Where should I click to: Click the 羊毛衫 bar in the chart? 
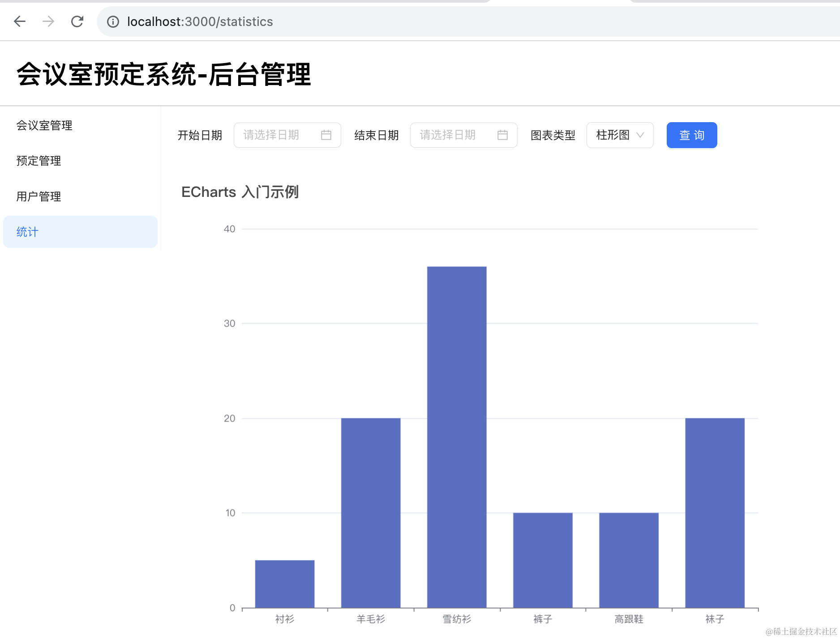pyautogui.click(x=371, y=513)
